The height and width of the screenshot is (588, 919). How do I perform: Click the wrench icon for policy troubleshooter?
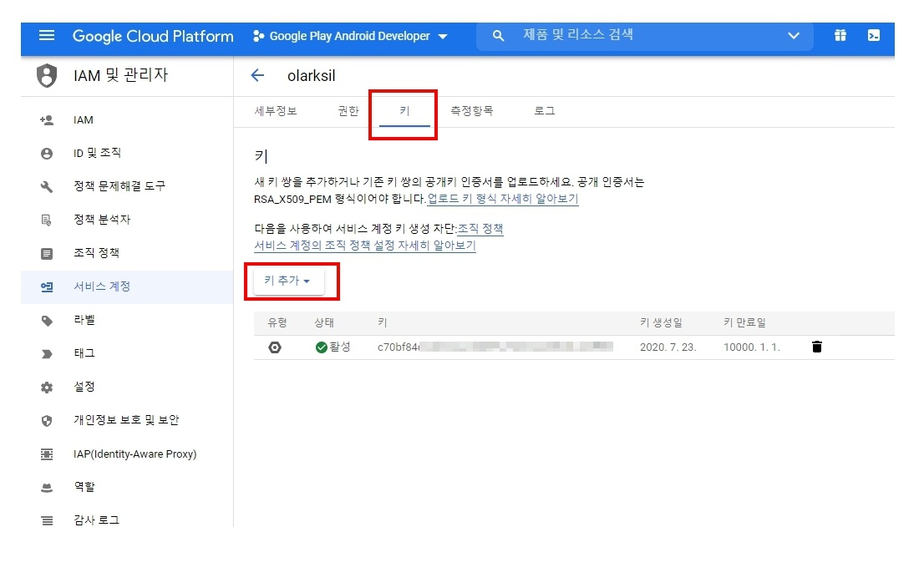tap(47, 186)
